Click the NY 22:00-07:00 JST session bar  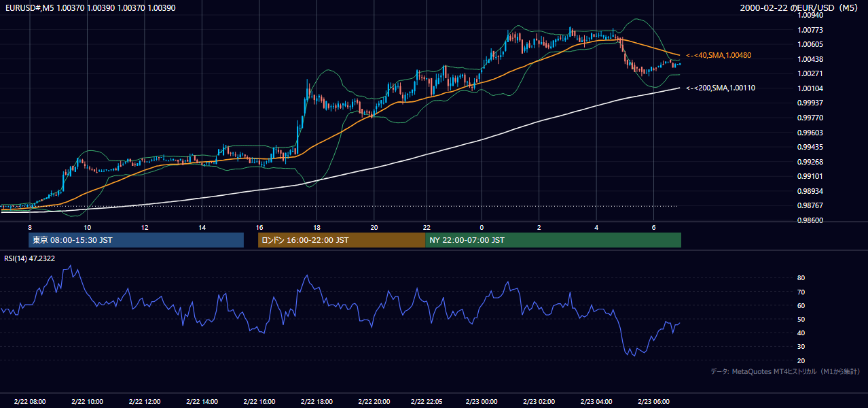(x=553, y=240)
